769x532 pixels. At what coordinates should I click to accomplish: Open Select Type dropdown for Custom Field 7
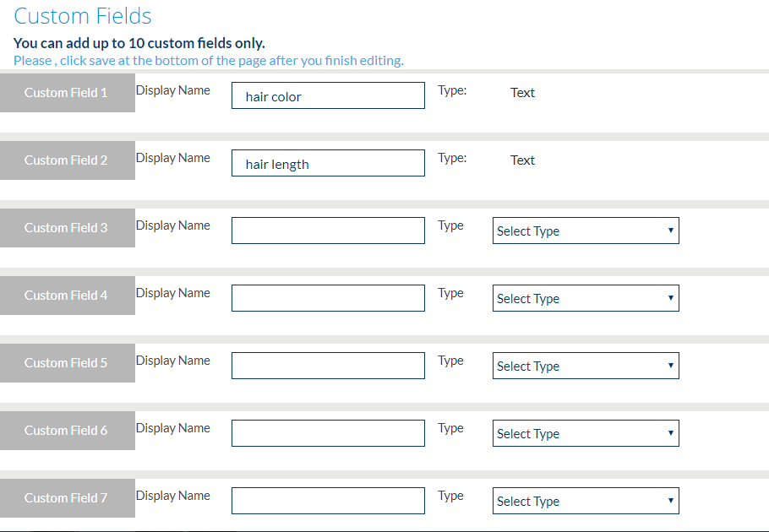586,501
